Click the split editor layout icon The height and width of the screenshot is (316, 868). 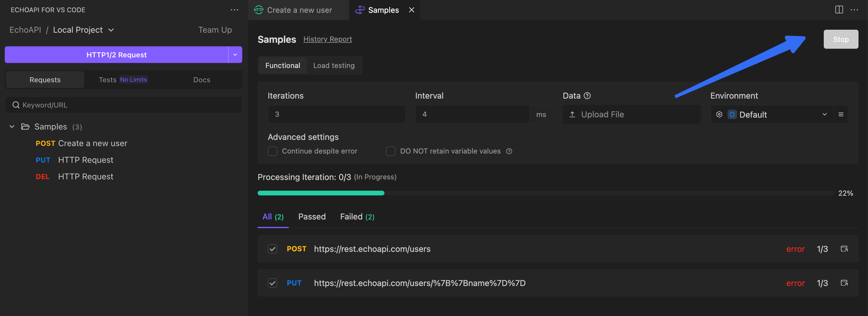839,10
